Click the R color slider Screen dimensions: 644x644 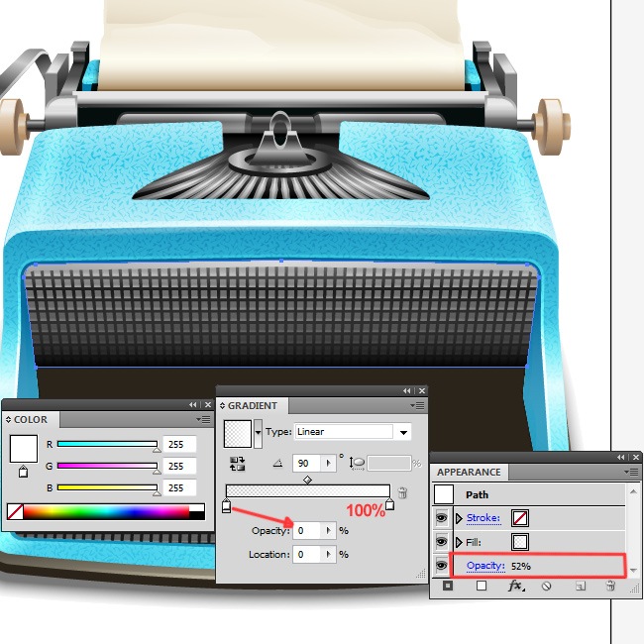(107, 444)
